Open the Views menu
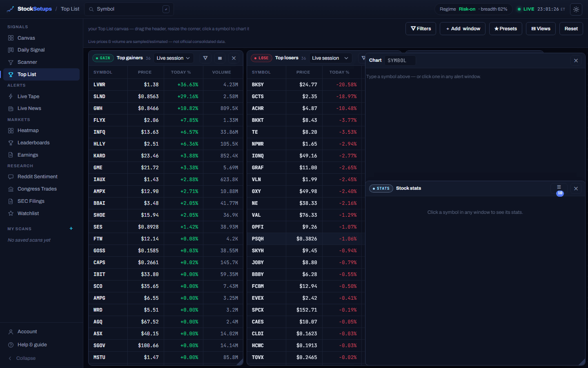 tap(541, 29)
